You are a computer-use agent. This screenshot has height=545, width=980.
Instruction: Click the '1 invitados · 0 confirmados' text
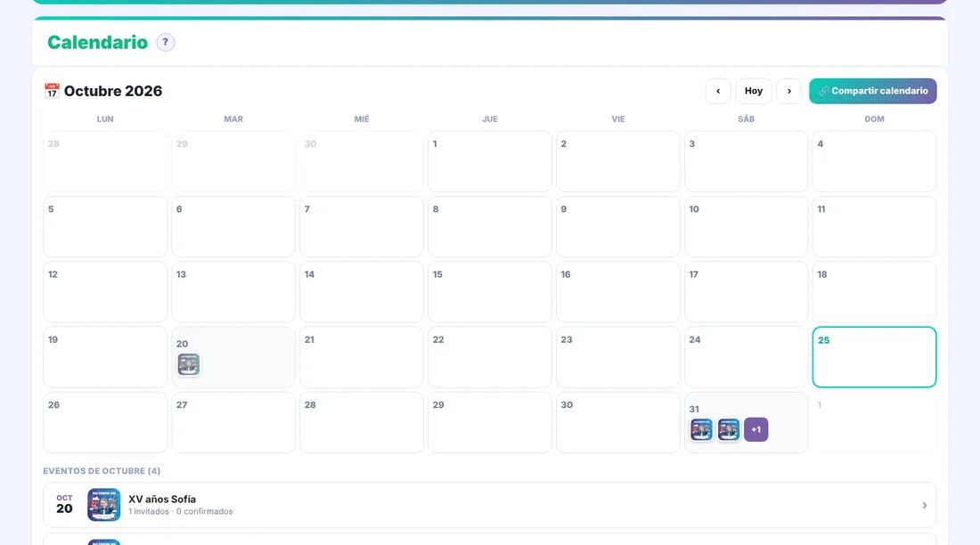point(181,511)
